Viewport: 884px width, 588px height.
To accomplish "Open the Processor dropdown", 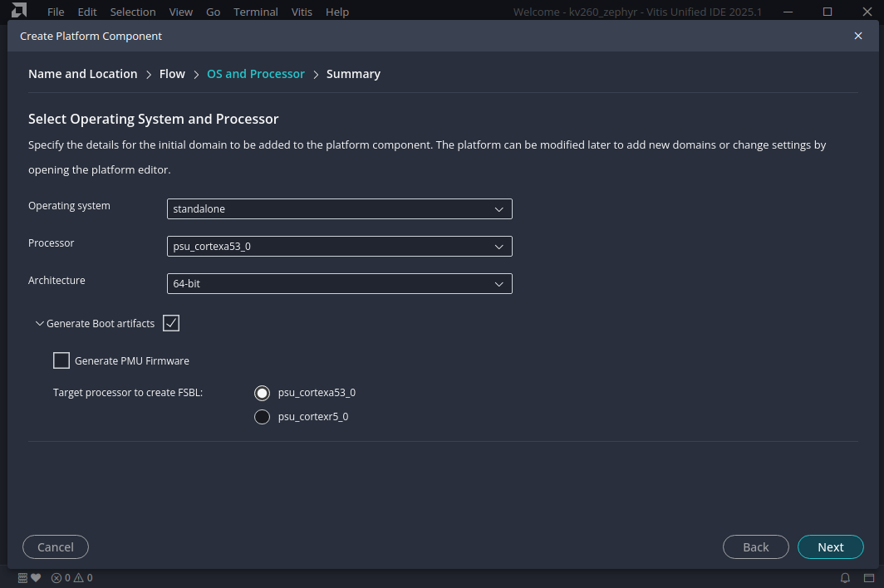I will pos(339,247).
